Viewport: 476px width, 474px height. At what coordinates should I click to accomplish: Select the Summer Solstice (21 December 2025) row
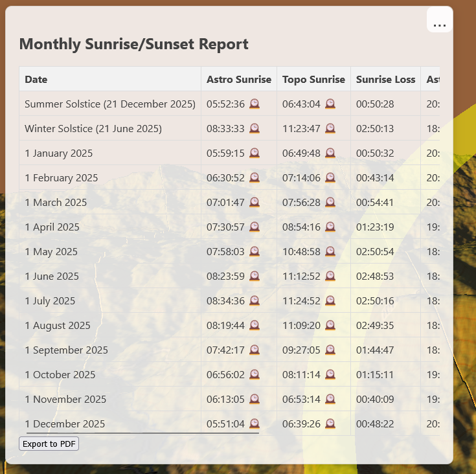(x=229, y=104)
